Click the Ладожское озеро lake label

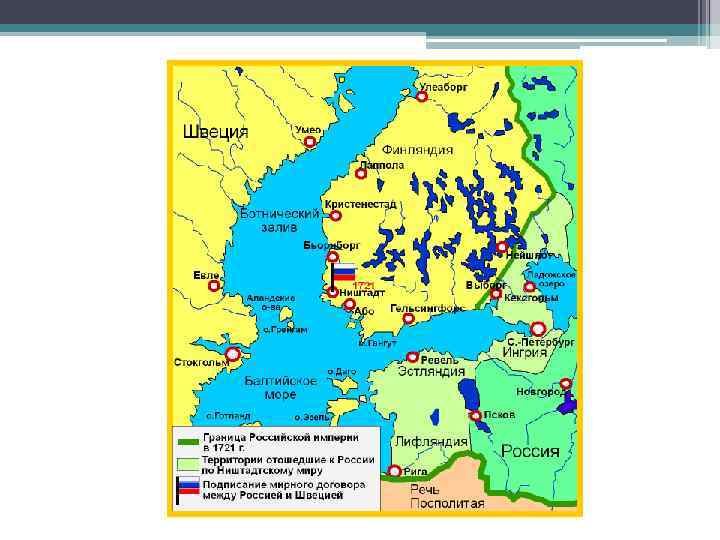tap(551, 279)
